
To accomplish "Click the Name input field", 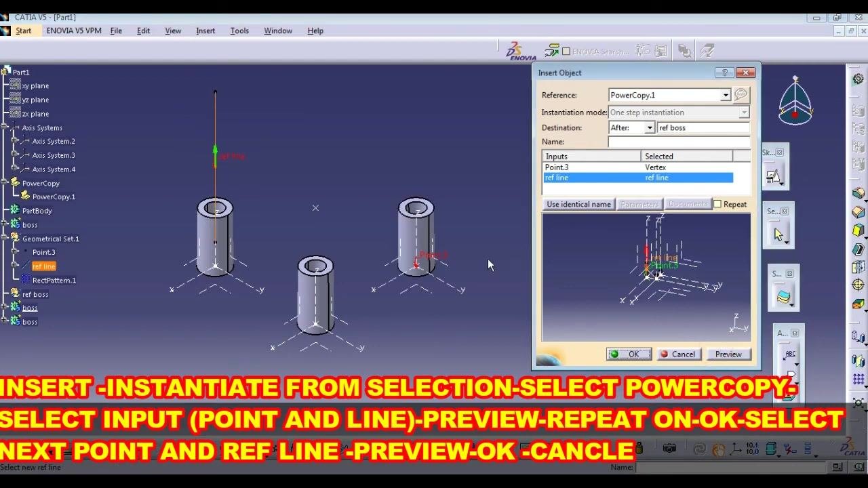I will (679, 142).
